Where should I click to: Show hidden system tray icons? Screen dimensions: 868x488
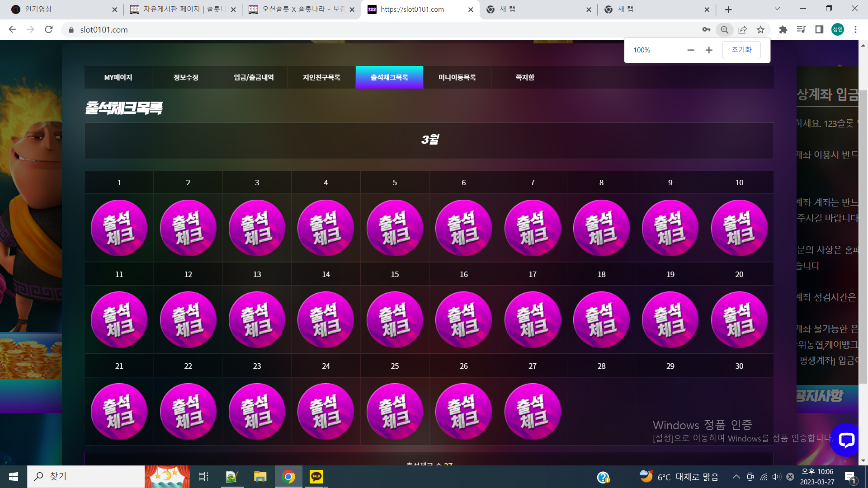pos(736,477)
